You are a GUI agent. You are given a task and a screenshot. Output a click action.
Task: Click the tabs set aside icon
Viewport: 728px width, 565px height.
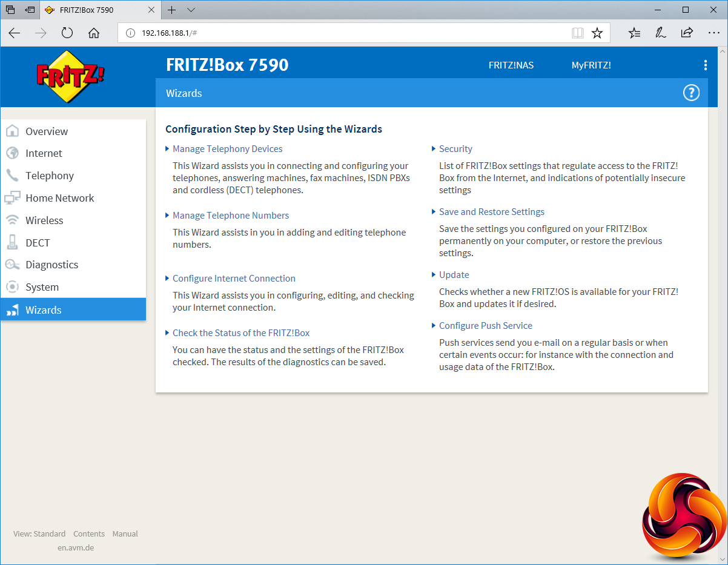(x=10, y=10)
